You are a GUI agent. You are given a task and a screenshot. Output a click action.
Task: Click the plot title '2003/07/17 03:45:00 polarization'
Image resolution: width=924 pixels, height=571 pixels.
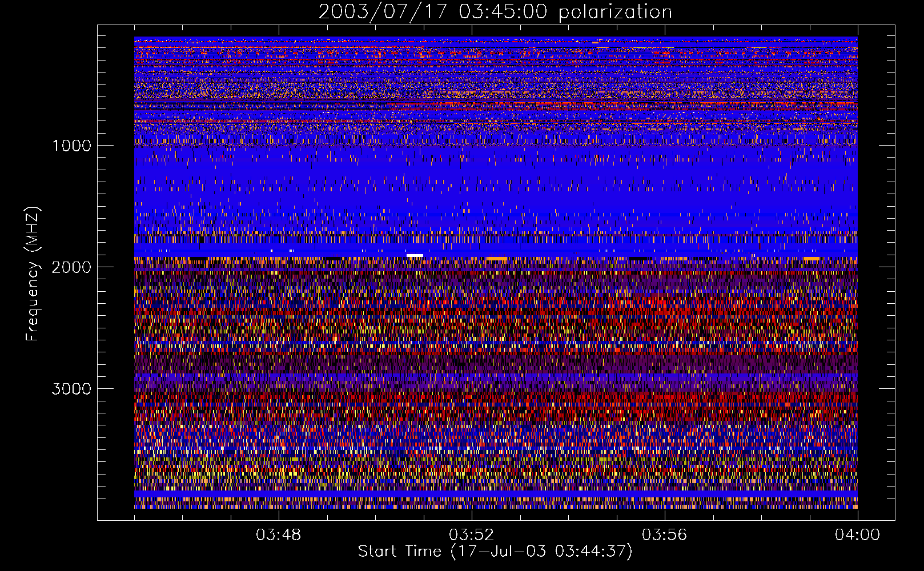495,12
